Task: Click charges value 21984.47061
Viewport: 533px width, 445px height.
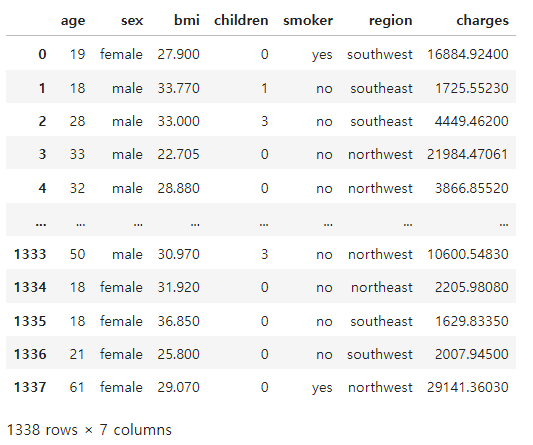Action: click(467, 154)
